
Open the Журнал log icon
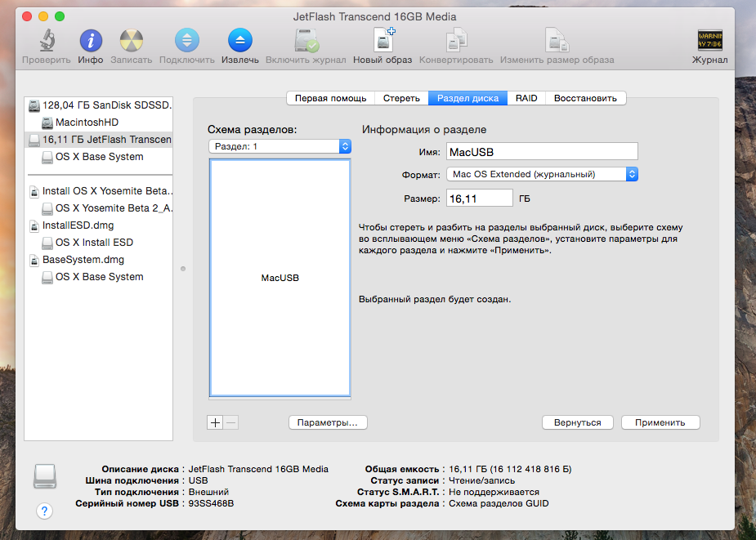[709, 41]
